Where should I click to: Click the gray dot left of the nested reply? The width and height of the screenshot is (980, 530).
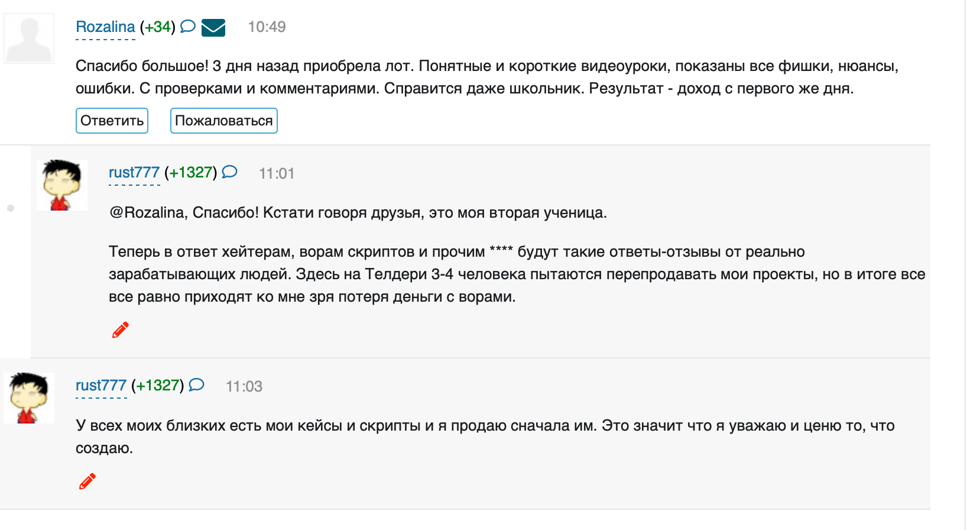click(11, 208)
